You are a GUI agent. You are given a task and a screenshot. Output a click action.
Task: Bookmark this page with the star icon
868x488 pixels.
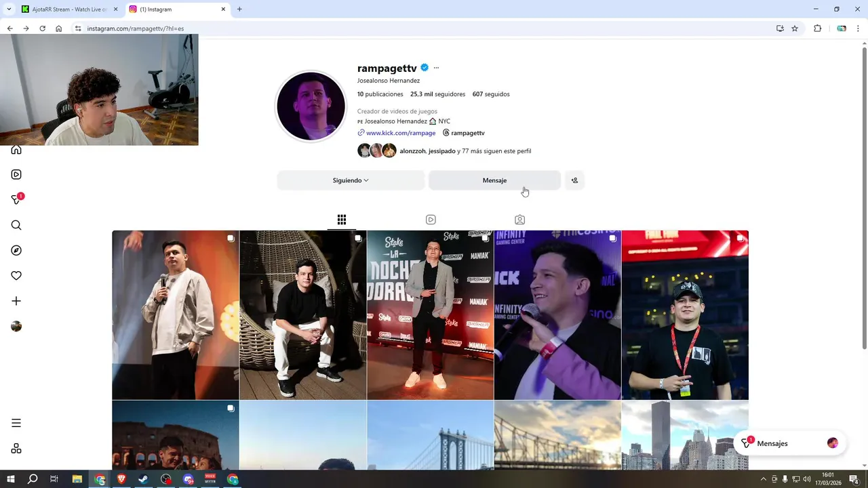click(x=795, y=28)
